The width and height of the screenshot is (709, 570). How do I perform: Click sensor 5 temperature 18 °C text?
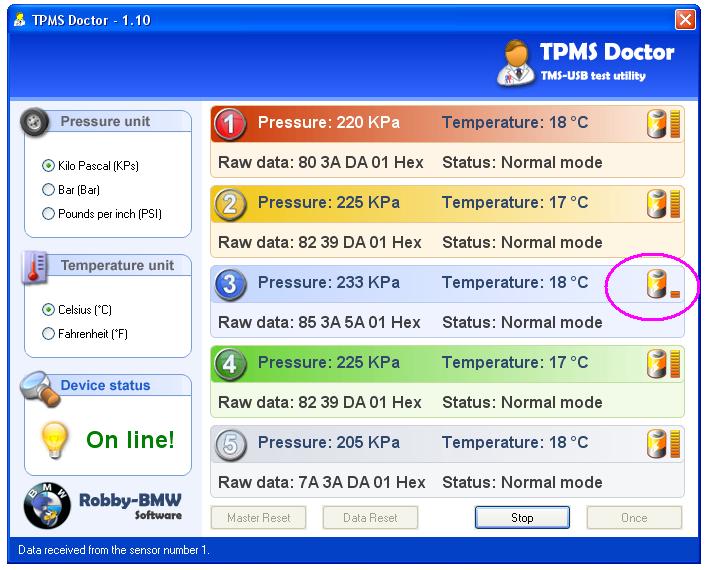[515, 443]
